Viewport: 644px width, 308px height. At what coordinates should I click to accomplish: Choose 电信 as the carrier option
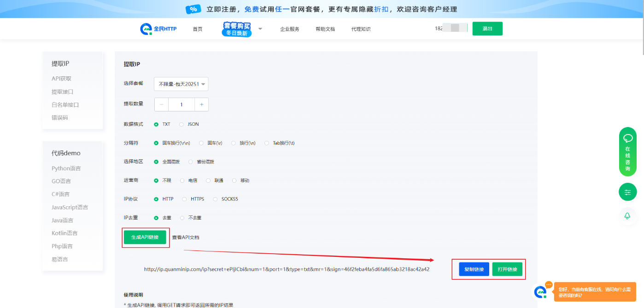click(182, 181)
